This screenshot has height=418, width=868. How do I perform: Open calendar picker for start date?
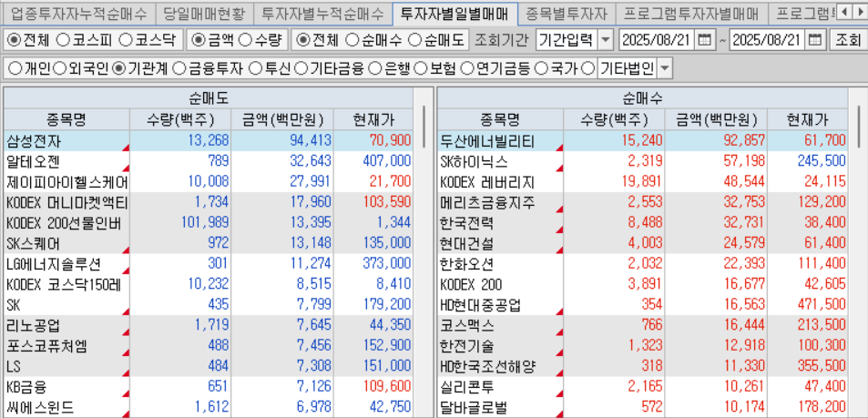704,40
